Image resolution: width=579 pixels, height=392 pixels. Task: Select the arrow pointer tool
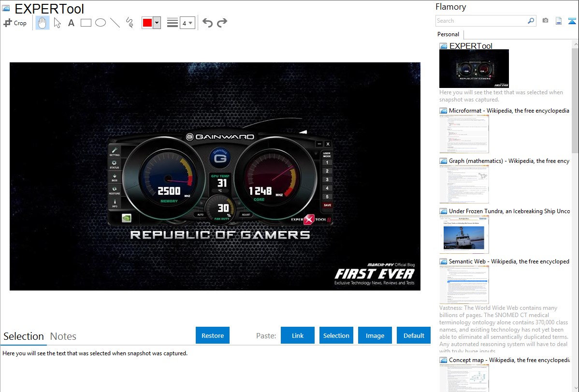click(57, 23)
